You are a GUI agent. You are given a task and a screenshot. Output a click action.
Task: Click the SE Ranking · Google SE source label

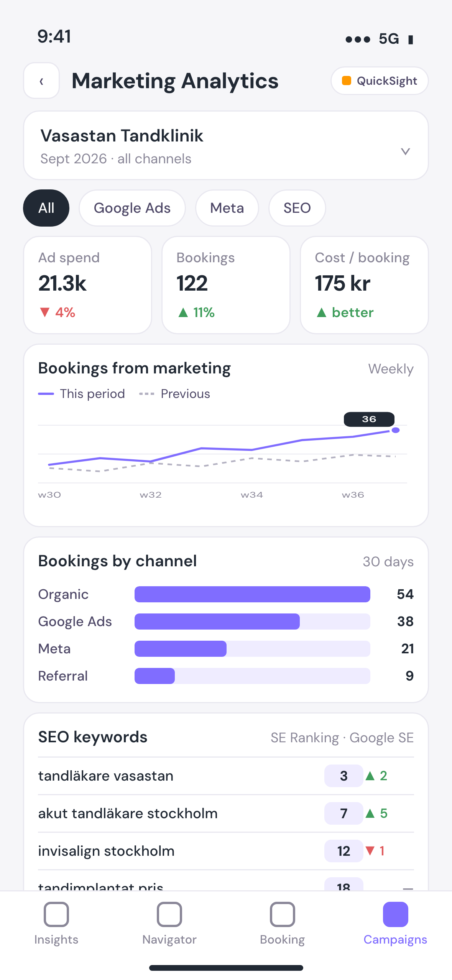pos(342,738)
